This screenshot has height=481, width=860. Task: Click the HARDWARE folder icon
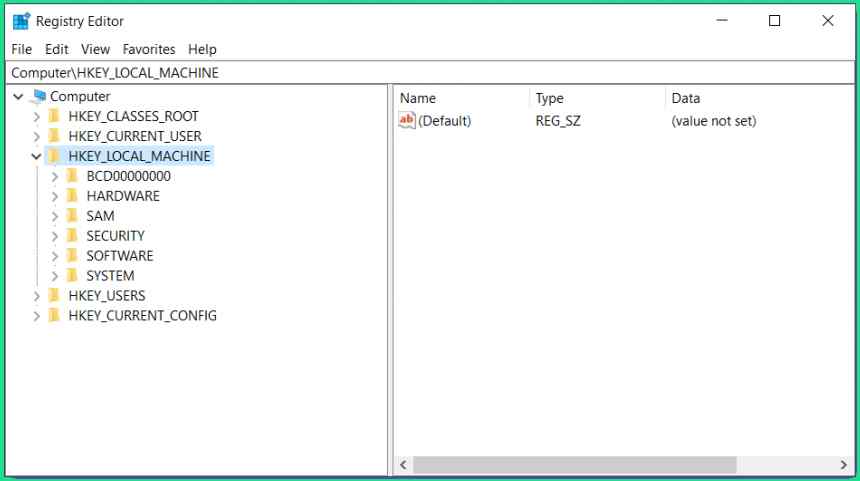(72, 196)
